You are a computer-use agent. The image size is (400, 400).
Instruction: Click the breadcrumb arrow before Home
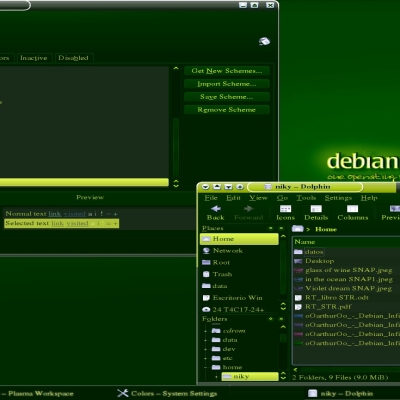[308, 229]
